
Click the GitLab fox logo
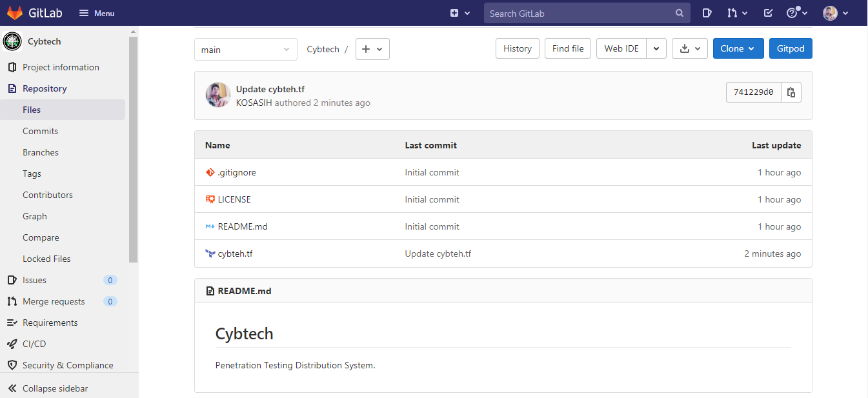point(14,13)
